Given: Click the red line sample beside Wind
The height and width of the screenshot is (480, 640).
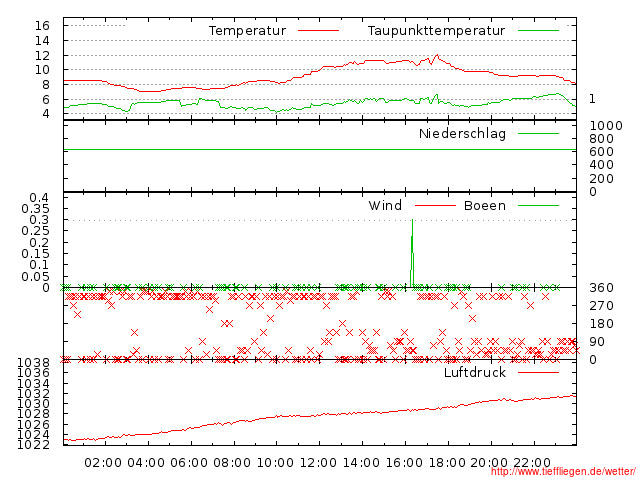Looking at the screenshot, I should tap(435, 205).
